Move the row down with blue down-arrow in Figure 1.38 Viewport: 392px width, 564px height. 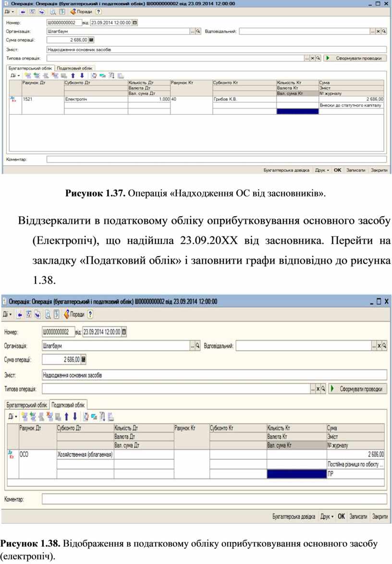pos(75,417)
